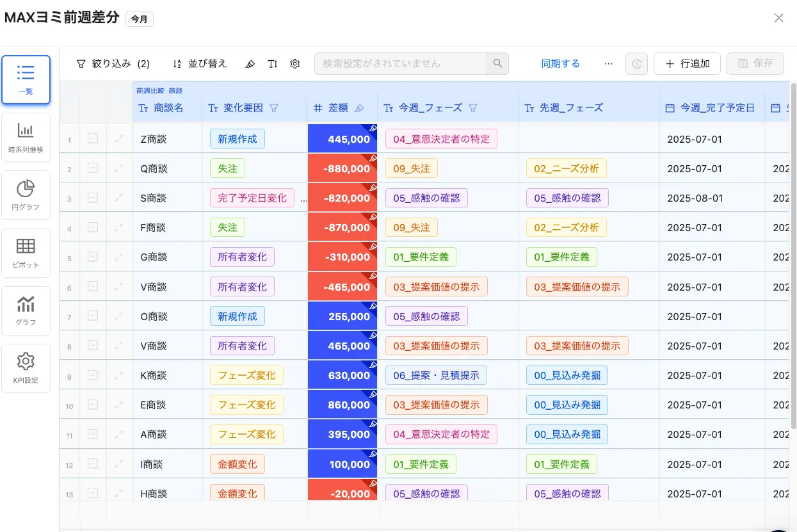Click the 630,000 差額 cell
Image resolution: width=797 pixels, height=532 pixels.
(342, 375)
